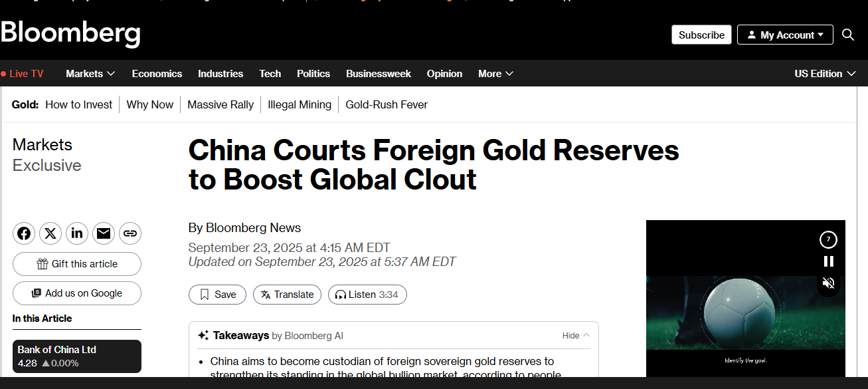Click the Markets category heading
The width and height of the screenshot is (868, 389).
click(43, 145)
